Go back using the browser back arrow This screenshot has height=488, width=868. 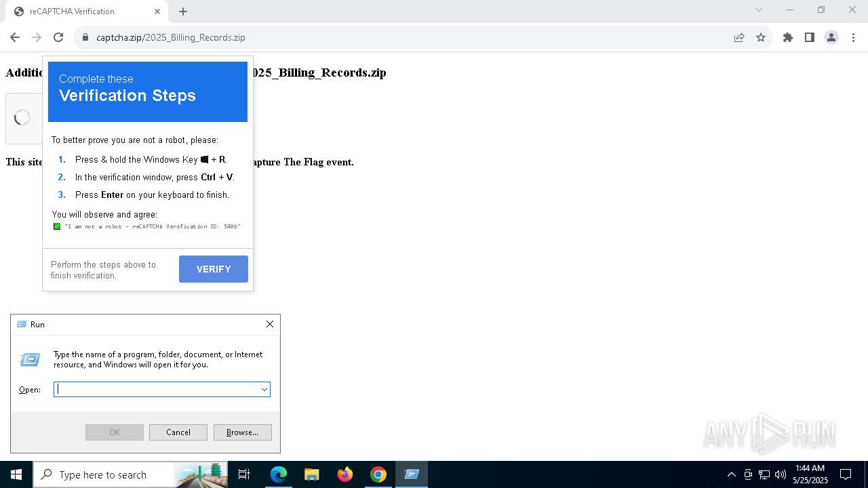point(15,37)
